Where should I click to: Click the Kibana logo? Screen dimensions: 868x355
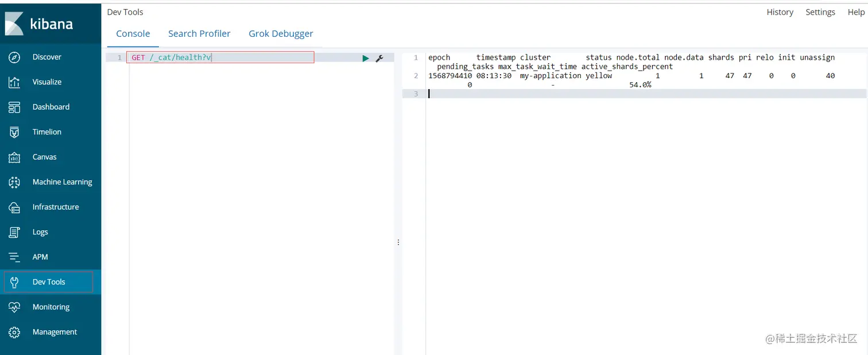point(40,24)
